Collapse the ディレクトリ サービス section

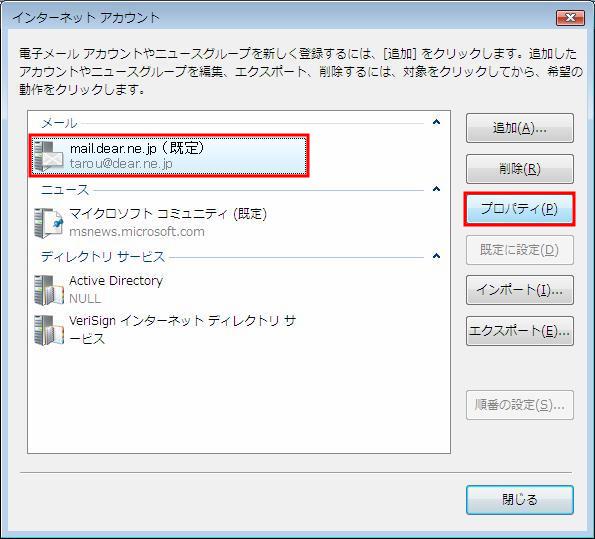[436, 256]
